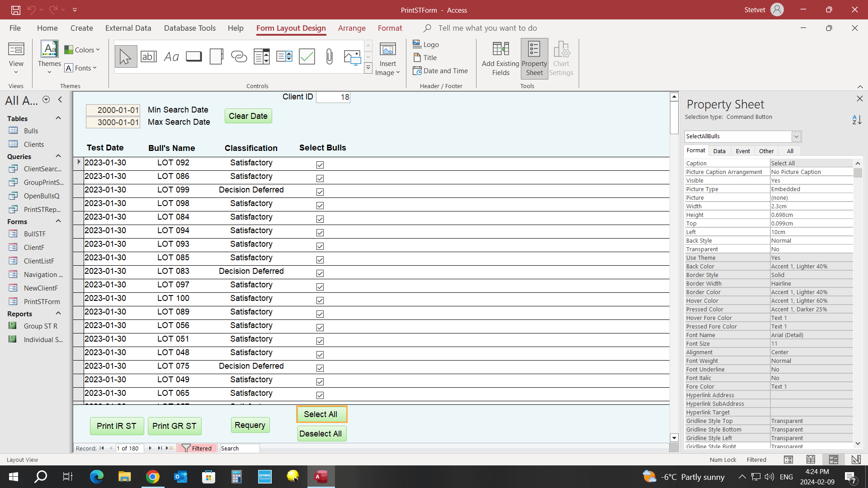Collapse the Queries group
The width and height of the screenshot is (868, 488).
click(x=58, y=156)
